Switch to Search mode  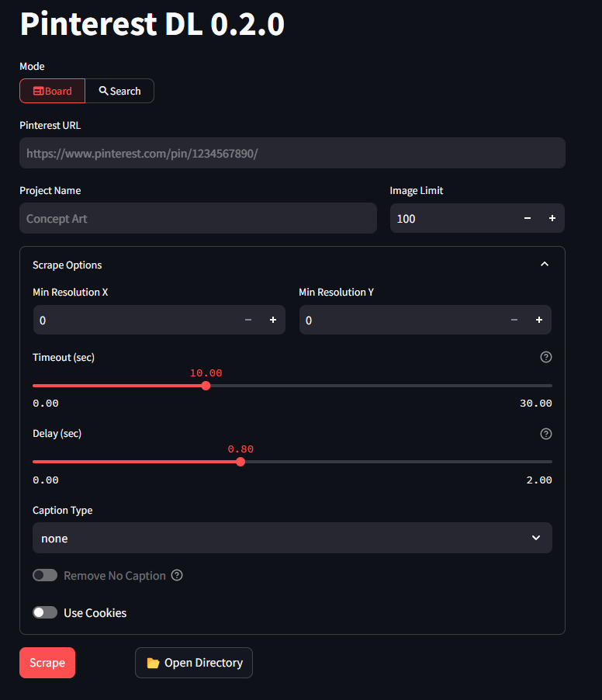(x=119, y=91)
